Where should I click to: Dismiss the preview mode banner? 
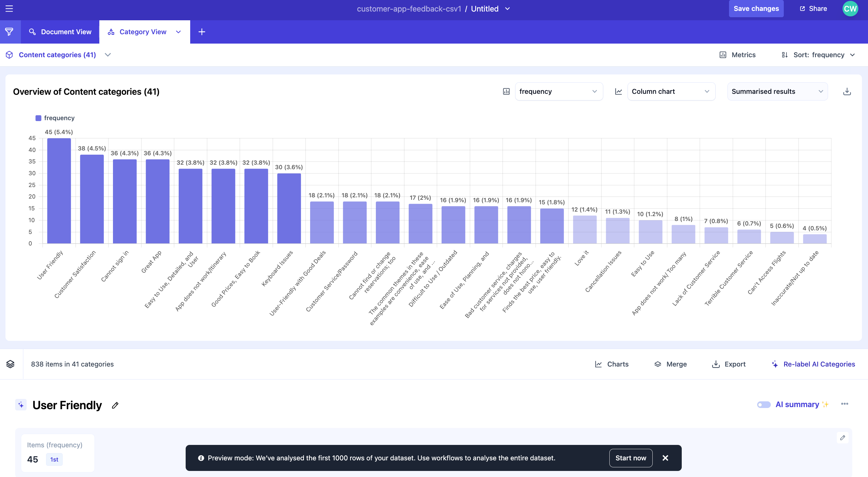(665, 458)
